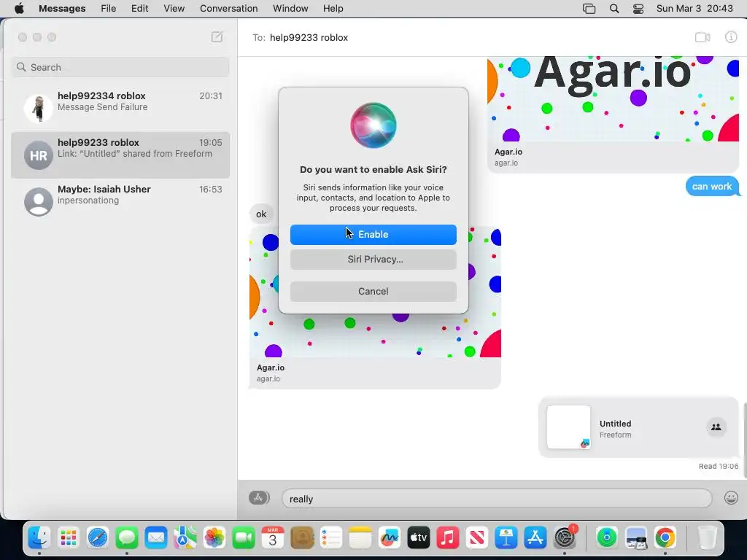Open the File menu
This screenshot has width=747, height=560.
pyautogui.click(x=109, y=9)
